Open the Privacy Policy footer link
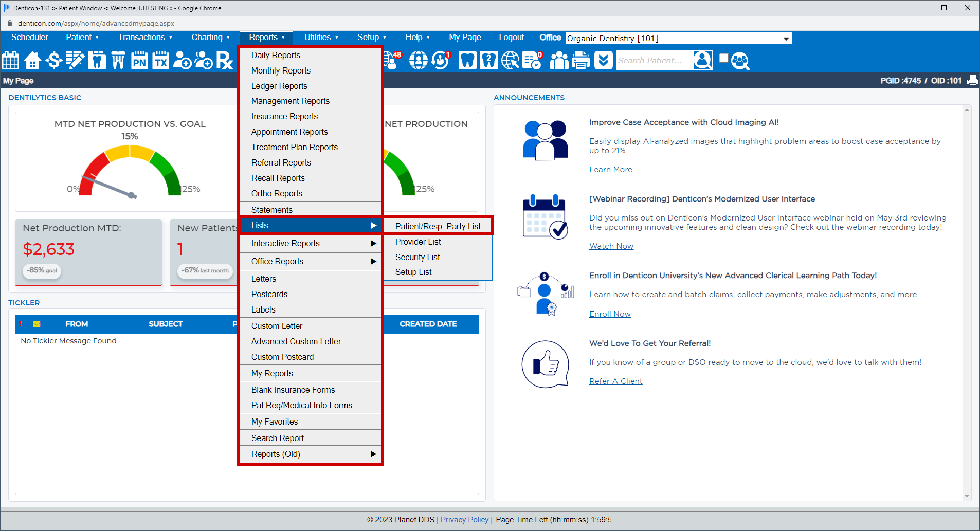980x531 pixels. pos(464,520)
